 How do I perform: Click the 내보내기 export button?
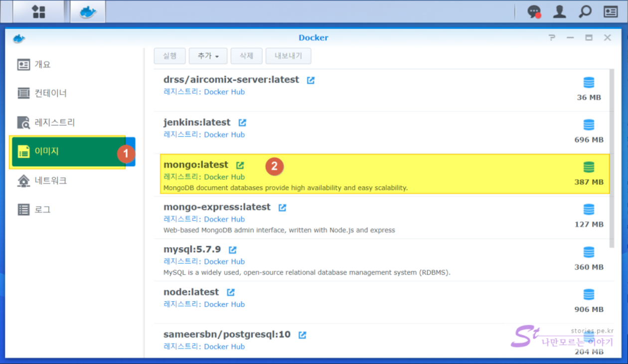pos(288,56)
